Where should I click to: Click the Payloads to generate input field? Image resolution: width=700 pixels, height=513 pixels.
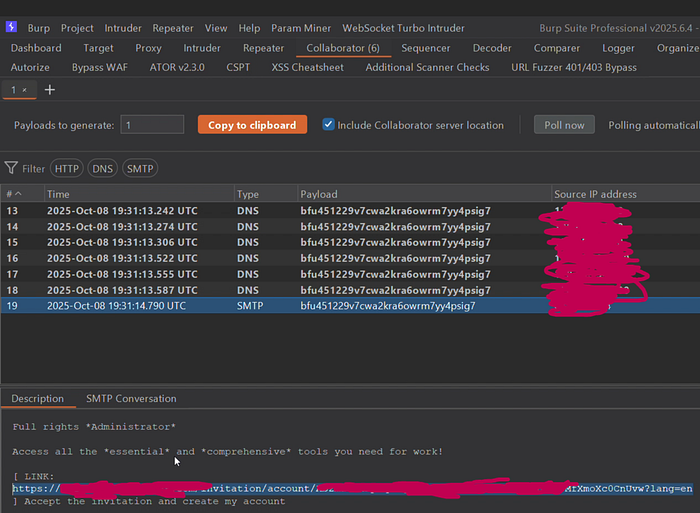point(152,125)
